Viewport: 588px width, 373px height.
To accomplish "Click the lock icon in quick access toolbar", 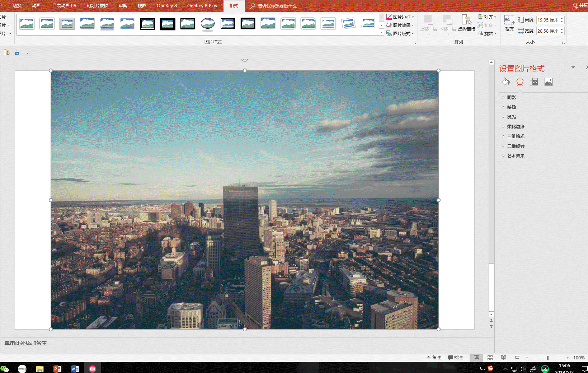I will click(x=17, y=53).
